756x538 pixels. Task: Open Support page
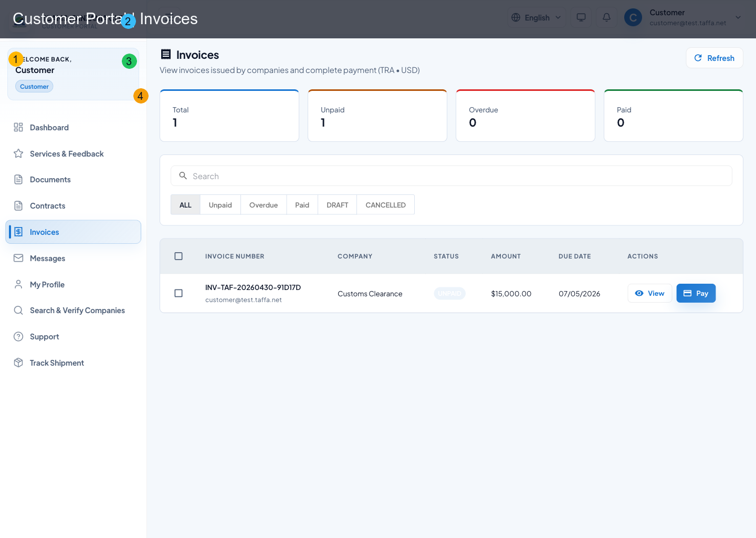[73, 337]
